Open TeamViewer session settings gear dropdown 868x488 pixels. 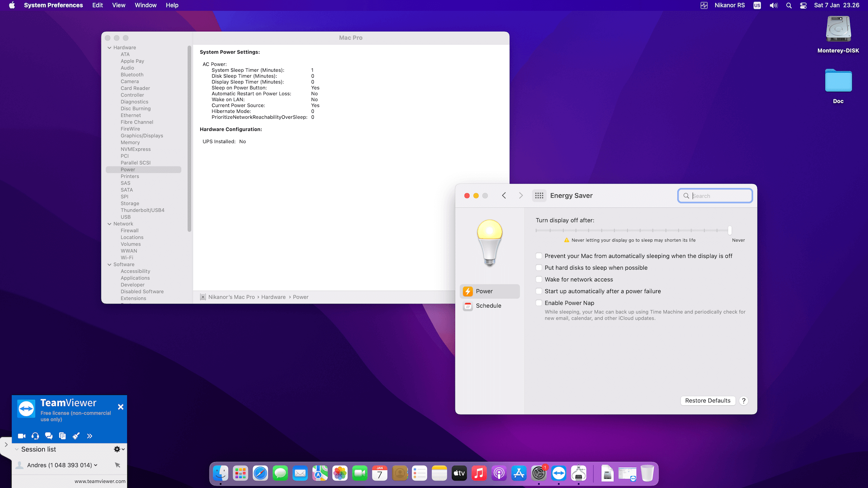[x=119, y=449]
